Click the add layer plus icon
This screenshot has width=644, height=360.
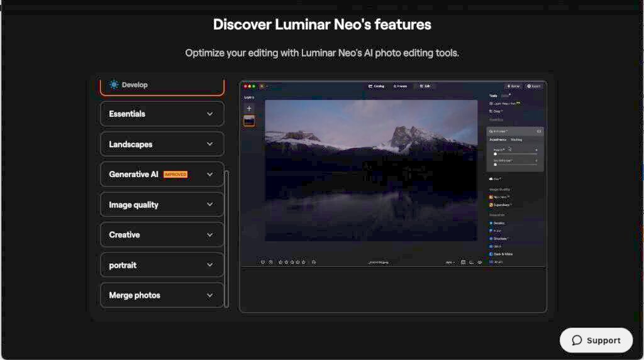pyautogui.click(x=249, y=108)
